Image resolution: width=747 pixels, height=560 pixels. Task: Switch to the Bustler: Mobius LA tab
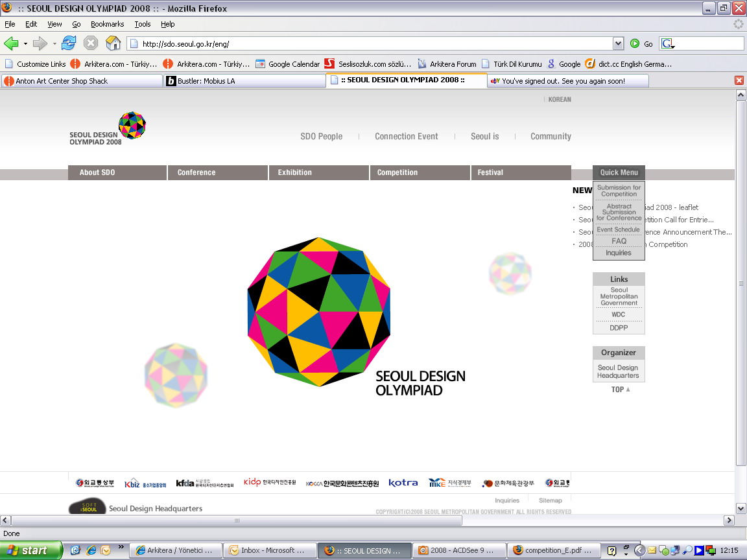tap(244, 81)
